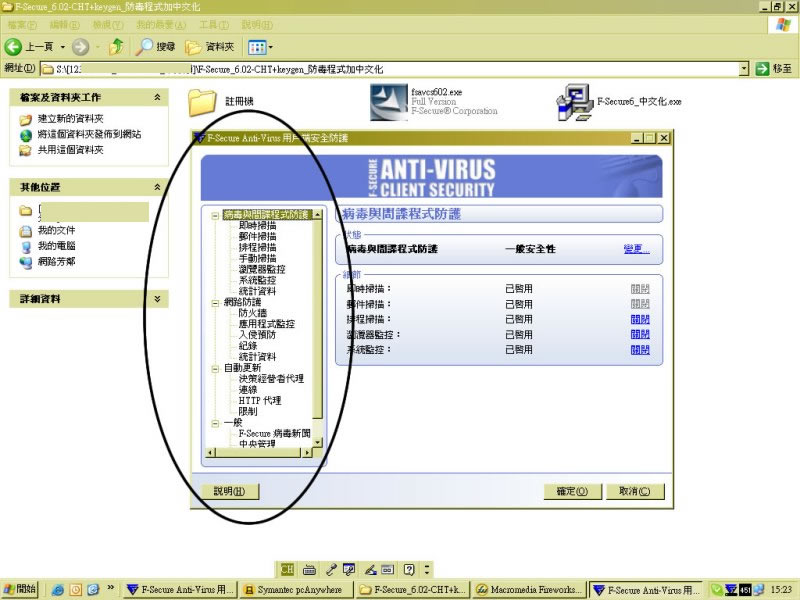
Task: Open the Explorer 說明(H) menu
Action: (257, 25)
